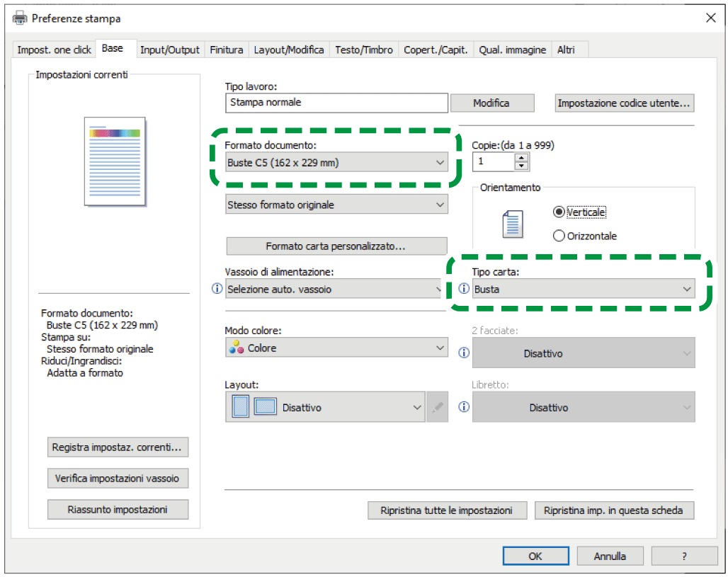Increase the number of copies with up arrow
Image resolution: width=728 pixels, height=577 pixels.
pos(522,158)
